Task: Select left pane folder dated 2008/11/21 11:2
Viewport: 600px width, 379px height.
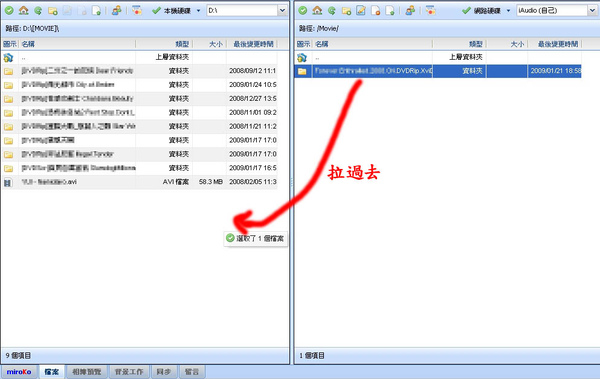Action: pyautogui.click(x=140, y=126)
